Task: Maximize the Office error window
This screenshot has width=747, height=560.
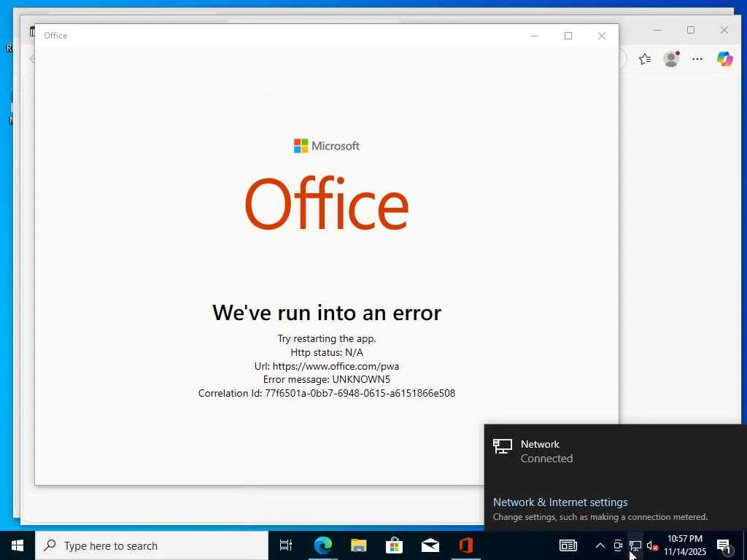Action: click(568, 36)
